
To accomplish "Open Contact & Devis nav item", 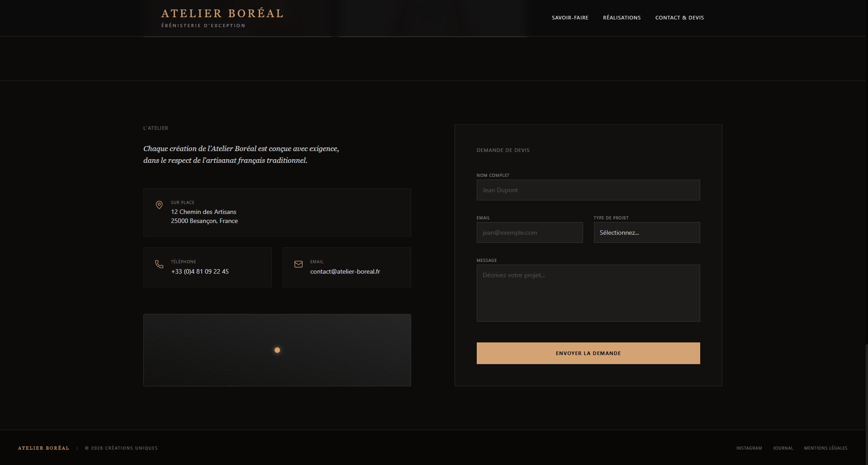I will (x=679, y=18).
